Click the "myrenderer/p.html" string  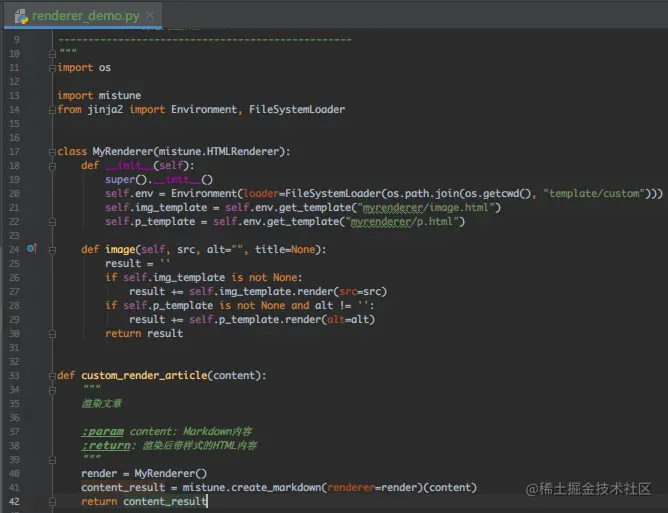pyautogui.click(x=402, y=222)
